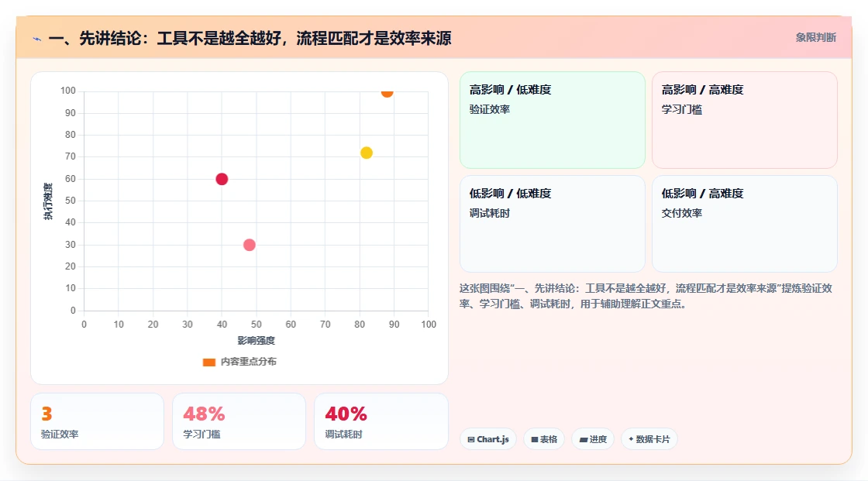Click the orange data point at top
The image size is (868, 481).
pyautogui.click(x=387, y=92)
